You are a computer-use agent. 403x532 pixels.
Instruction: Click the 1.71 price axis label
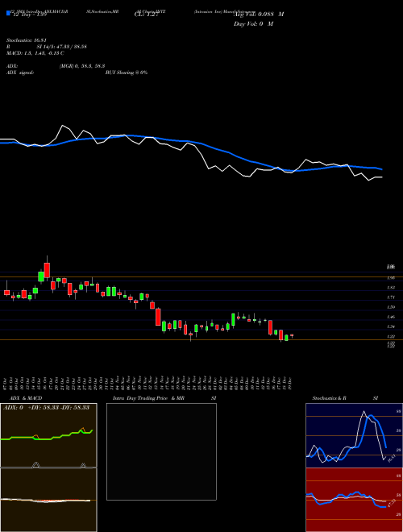tap(391, 297)
